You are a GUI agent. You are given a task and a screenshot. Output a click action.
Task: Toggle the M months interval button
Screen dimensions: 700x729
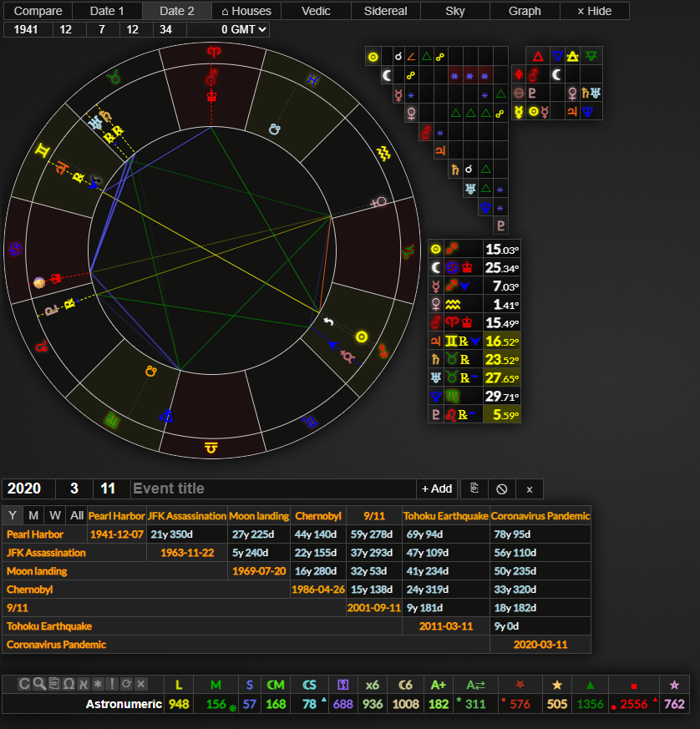(33, 515)
